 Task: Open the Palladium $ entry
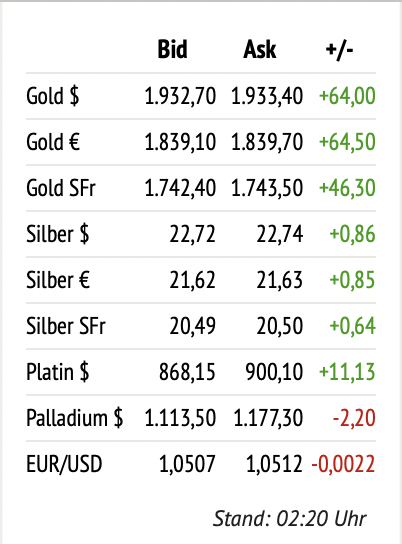coord(75,418)
